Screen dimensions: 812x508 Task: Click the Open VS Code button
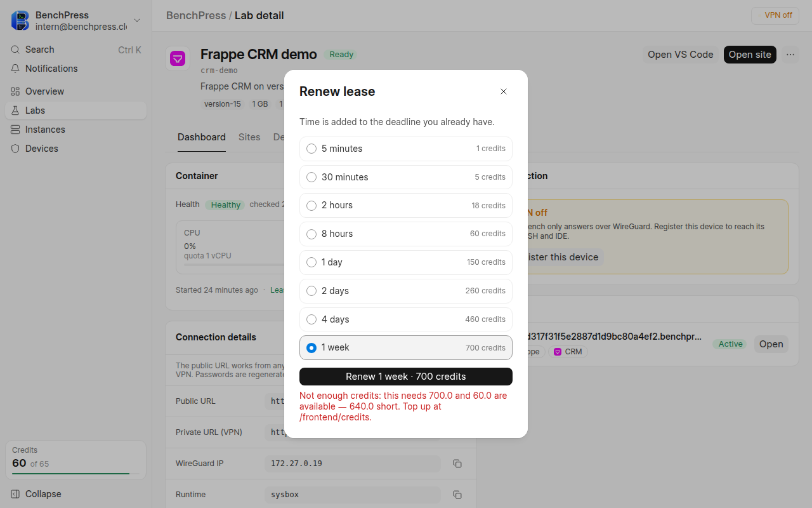[681, 55]
